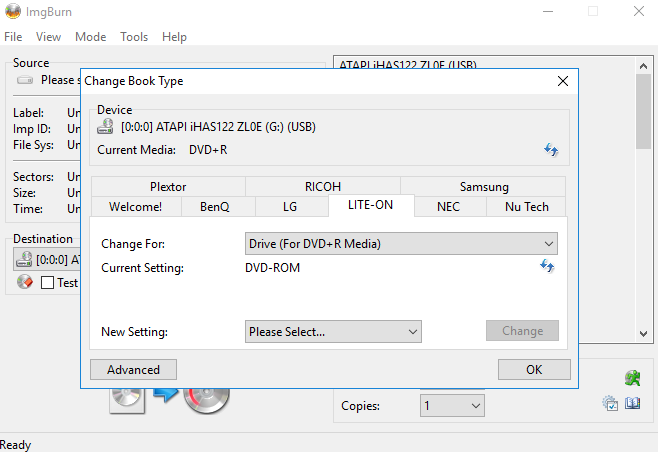Viewport: 658px width, 452px height.
Task: Click the DVD-ROM current setting text
Action: [272, 268]
